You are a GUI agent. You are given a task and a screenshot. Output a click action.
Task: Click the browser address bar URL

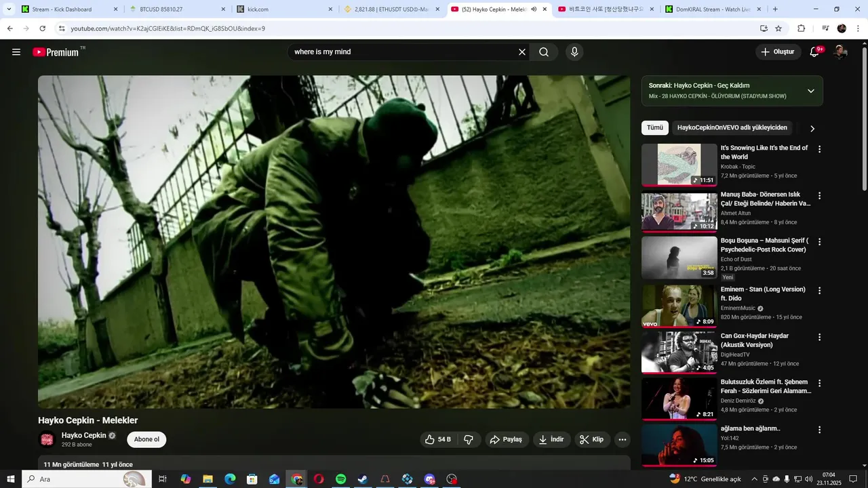(x=167, y=28)
